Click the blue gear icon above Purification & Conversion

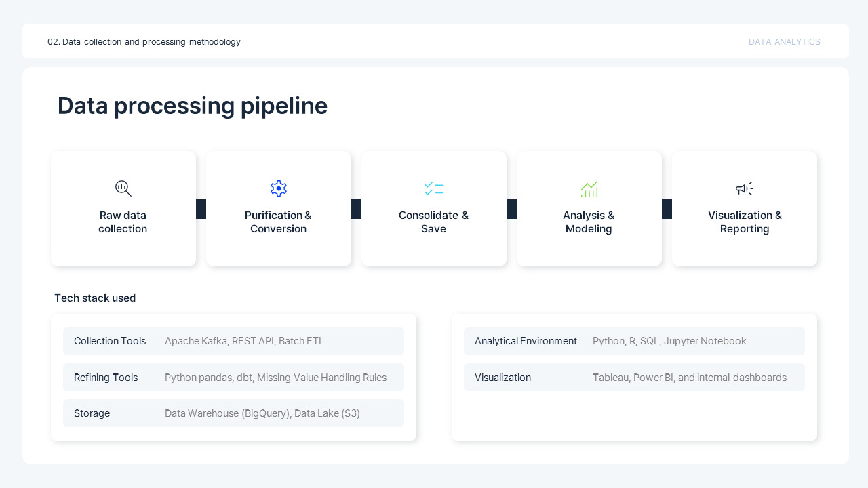tap(279, 188)
